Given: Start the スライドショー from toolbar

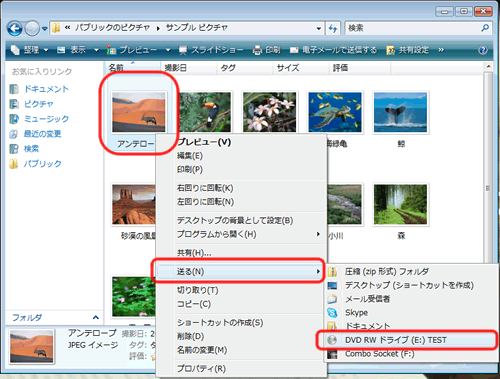Looking at the screenshot, I should (211, 50).
